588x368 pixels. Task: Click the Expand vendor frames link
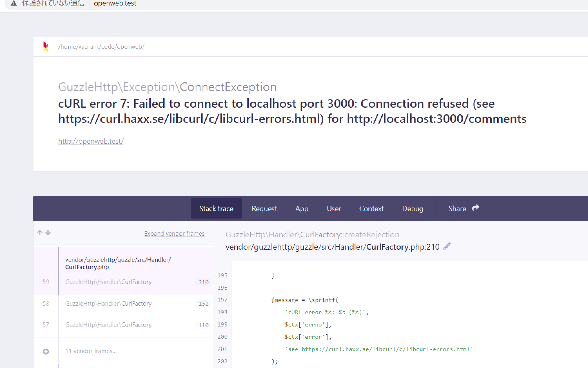point(174,233)
